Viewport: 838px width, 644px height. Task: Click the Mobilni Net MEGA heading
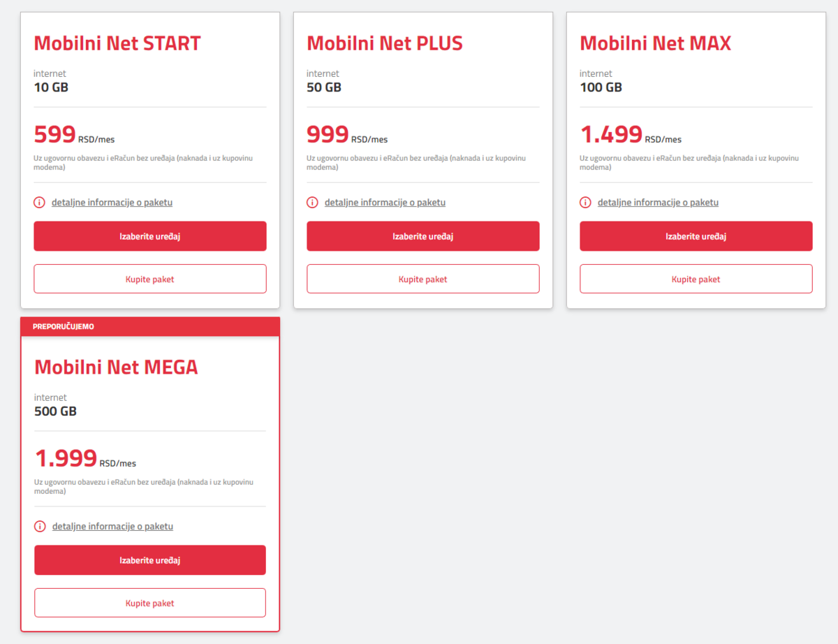(116, 367)
